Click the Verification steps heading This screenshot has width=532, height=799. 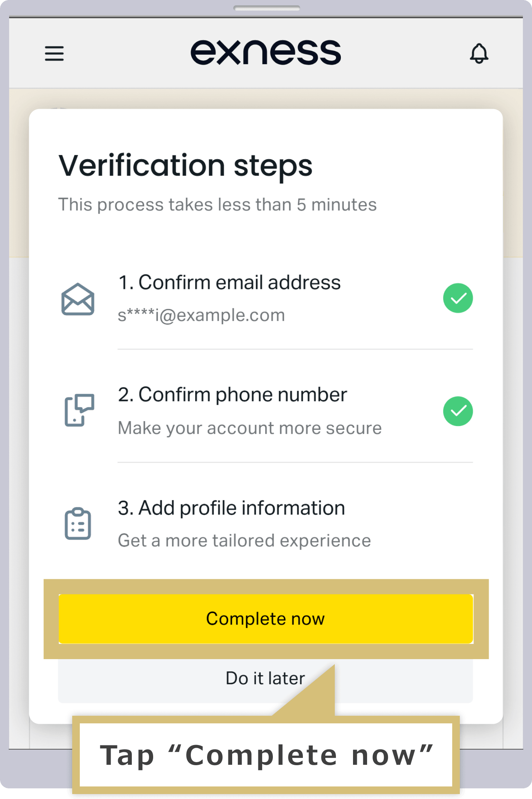pyautogui.click(x=185, y=166)
